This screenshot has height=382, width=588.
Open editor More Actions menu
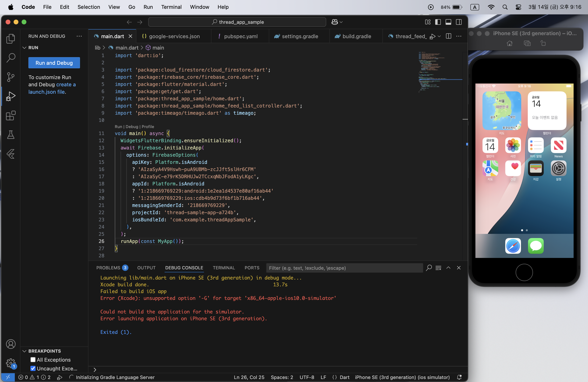[459, 36]
